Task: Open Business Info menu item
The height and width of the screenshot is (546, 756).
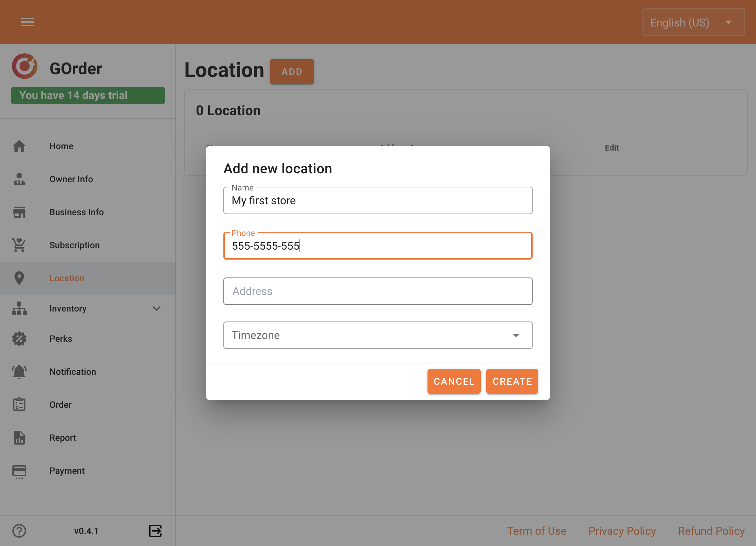Action: 88,212
